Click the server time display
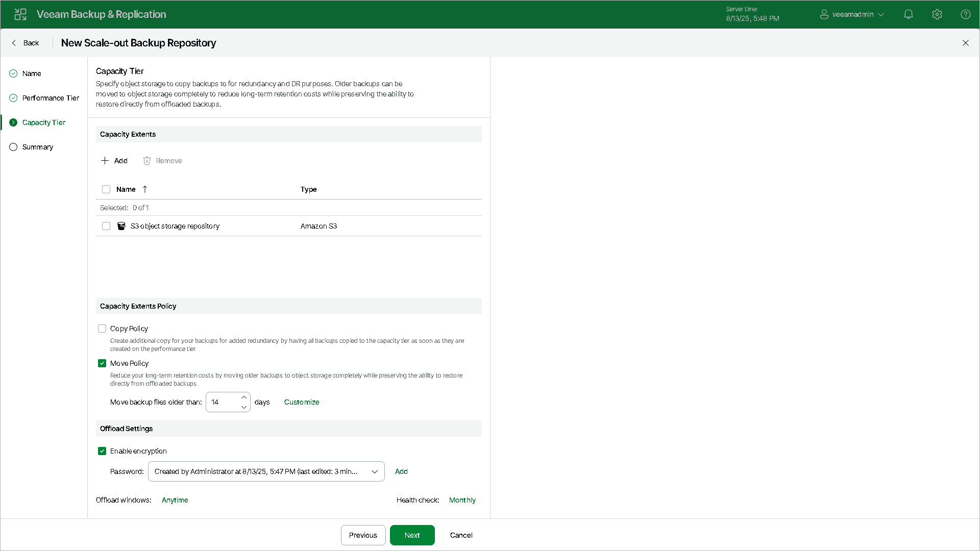The height and width of the screenshot is (551, 980). point(753,14)
